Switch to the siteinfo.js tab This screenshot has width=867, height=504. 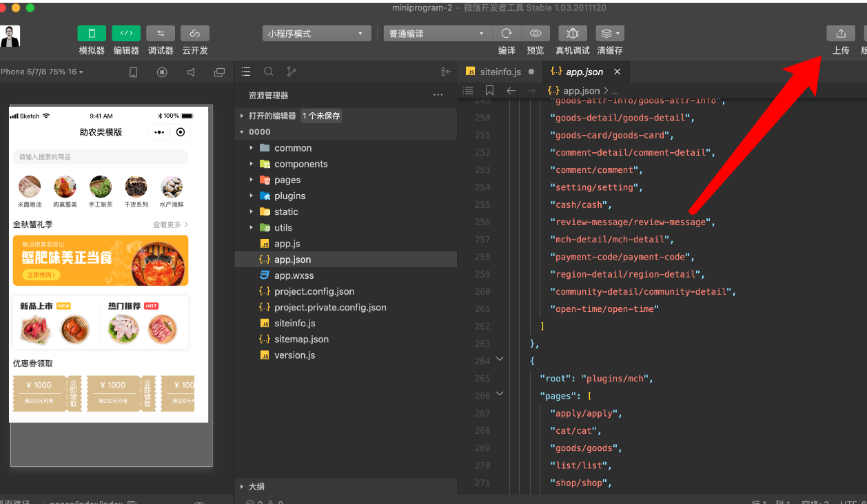click(500, 72)
